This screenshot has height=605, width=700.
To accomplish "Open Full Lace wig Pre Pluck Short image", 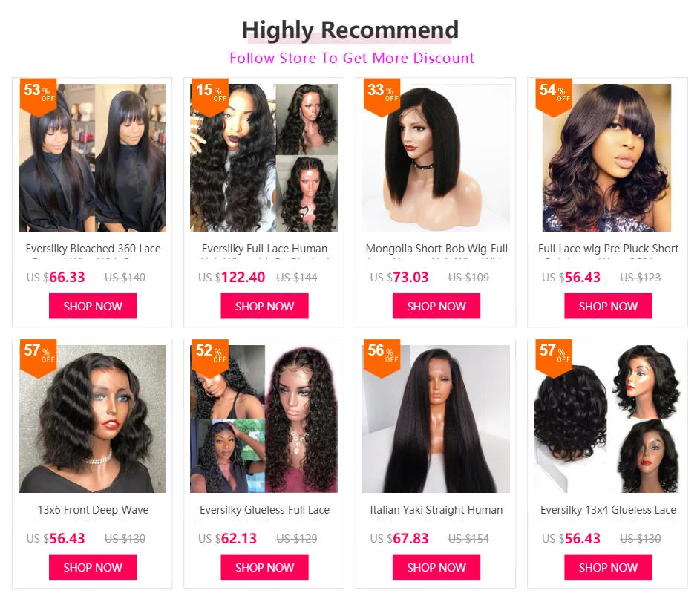I will [x=606, y=157].
